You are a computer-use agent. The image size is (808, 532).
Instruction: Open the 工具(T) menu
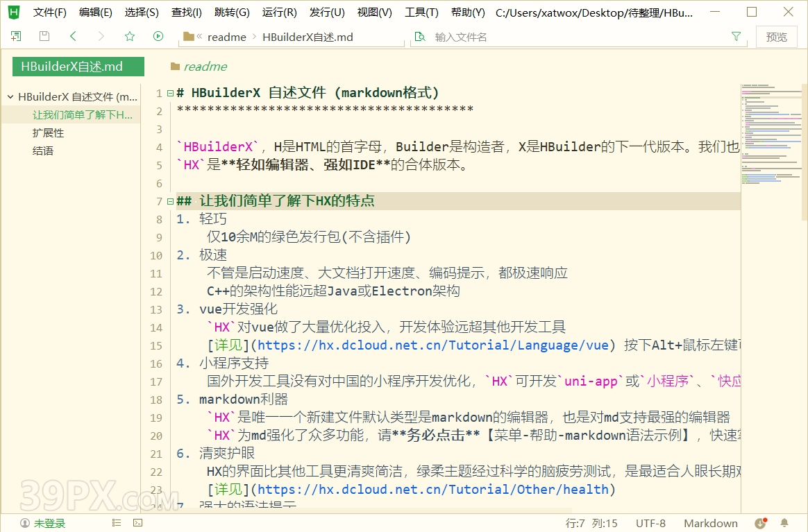tap(421, 12)
